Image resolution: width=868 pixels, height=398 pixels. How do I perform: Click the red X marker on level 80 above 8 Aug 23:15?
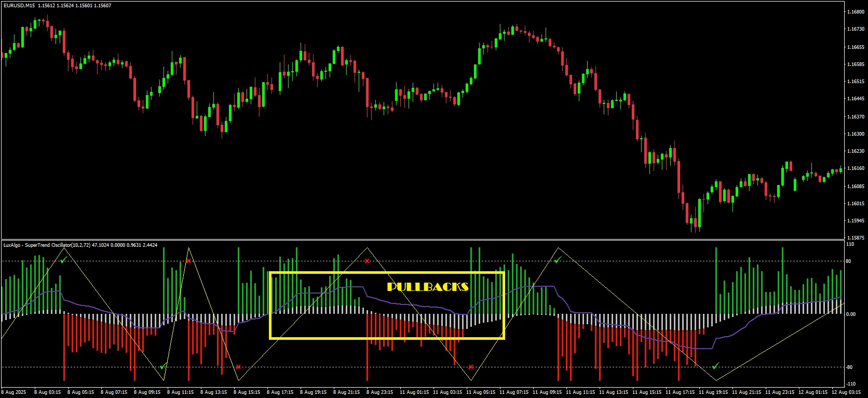[367, 261]
